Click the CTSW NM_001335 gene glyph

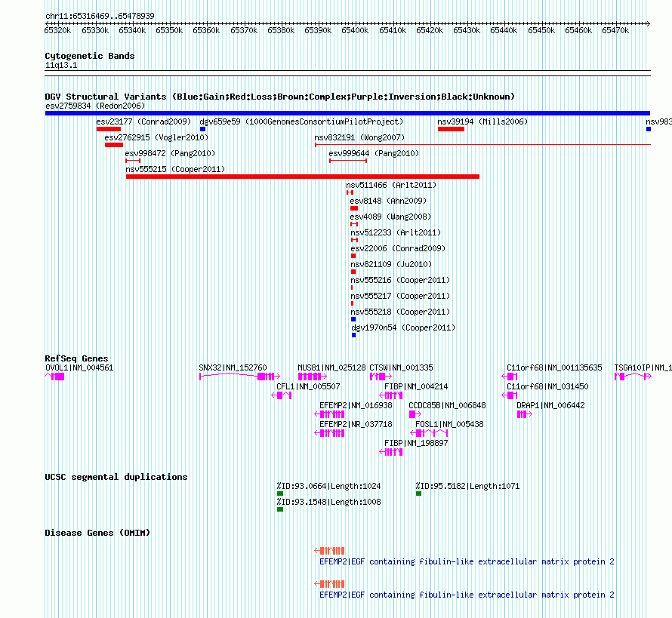(381, 377)
